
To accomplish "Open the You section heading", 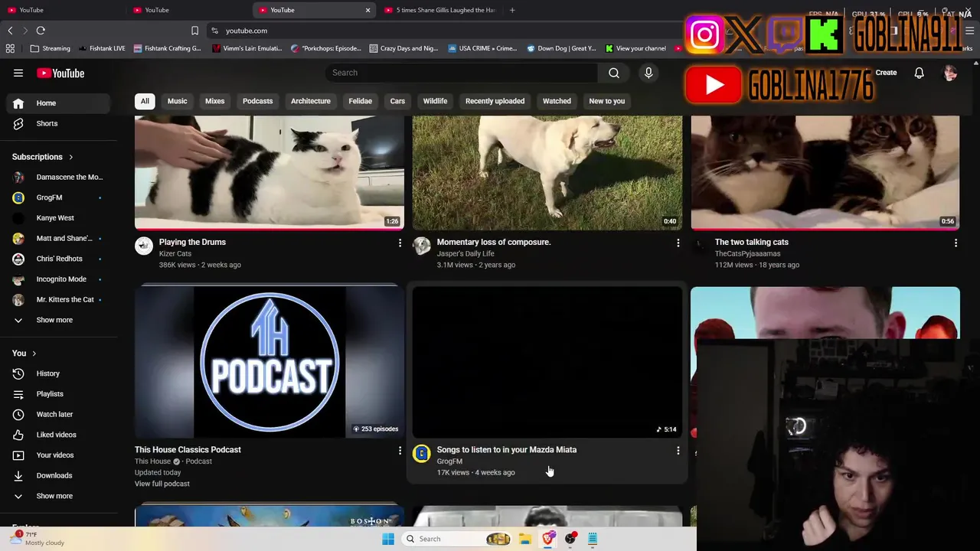I will (24, 354).
